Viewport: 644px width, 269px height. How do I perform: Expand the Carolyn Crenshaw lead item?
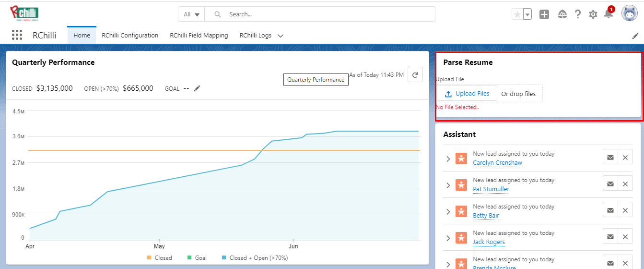tap(448, 159)
